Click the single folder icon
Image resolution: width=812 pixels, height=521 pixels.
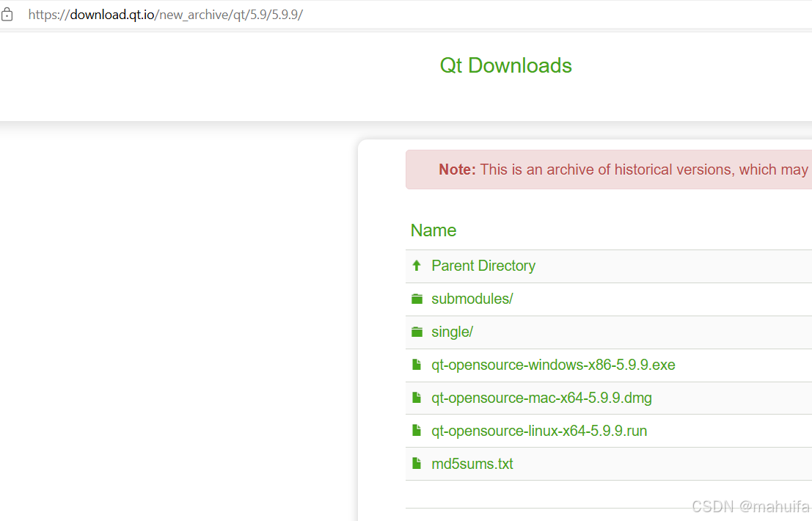click(x=417, y=332)
